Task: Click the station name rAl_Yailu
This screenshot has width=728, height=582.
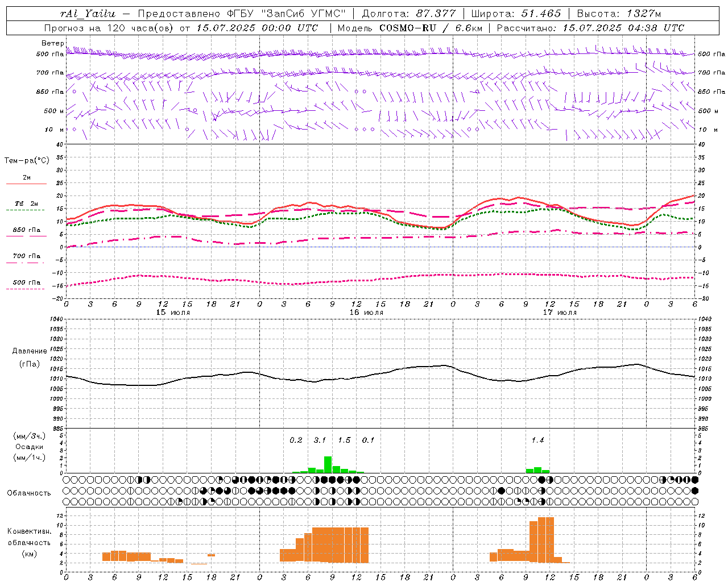Action: tap(88, 14)
